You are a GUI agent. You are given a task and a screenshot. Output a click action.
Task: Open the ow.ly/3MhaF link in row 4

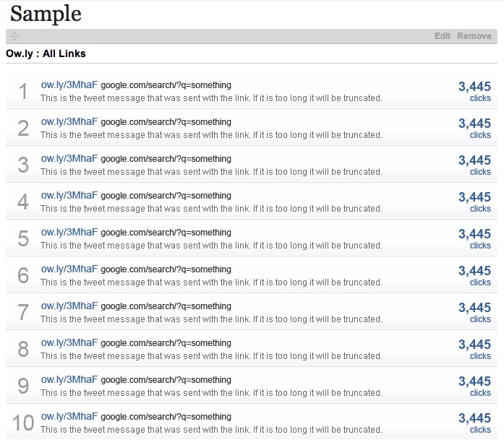coord(69,196)
